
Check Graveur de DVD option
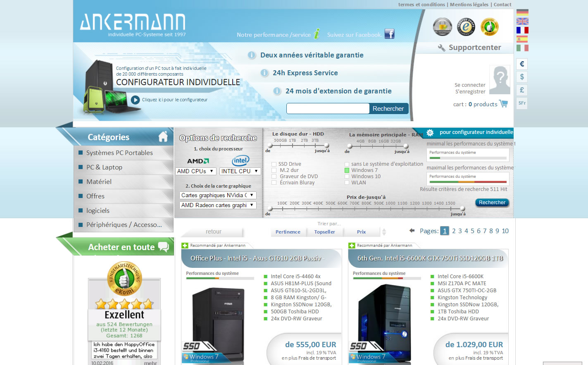coord(274,177)
